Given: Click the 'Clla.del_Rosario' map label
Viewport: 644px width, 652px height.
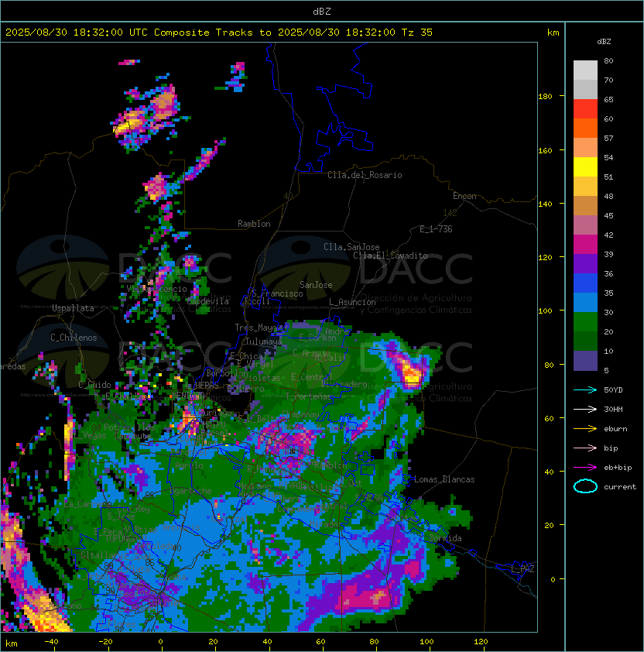Looking at the screenshot, I should (x=365, y=175).
